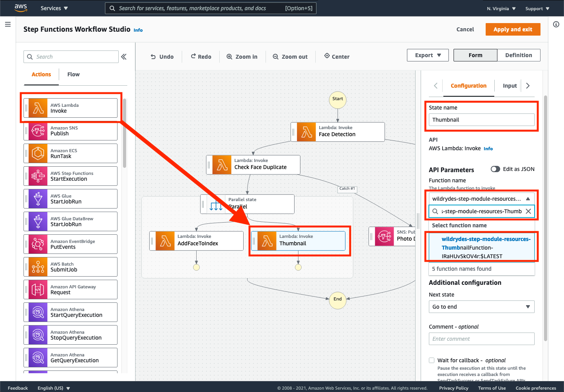Image resolution: width=564 pixels, height=392 pixels.
Task: Select the Amazon ECS RunTask icon
Action: [x=38, y=153]
